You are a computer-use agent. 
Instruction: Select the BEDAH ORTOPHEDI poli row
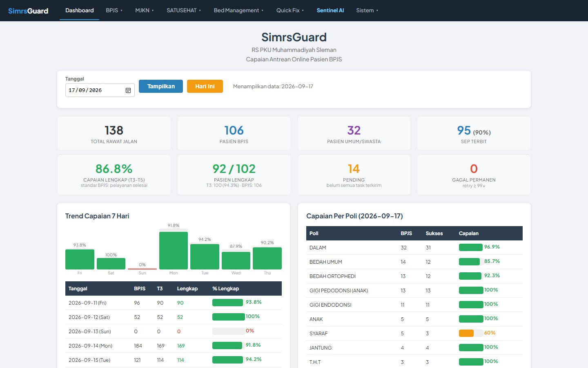414,276
